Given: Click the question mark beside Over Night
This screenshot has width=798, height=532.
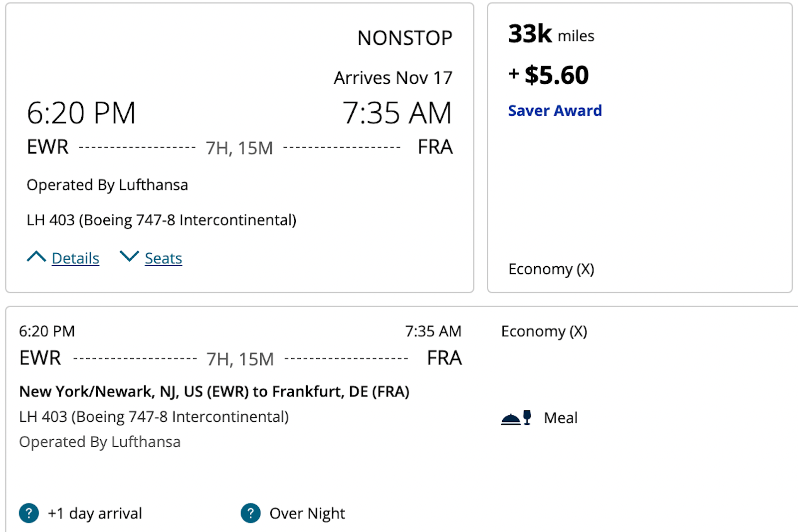Looking at the screenshot, I should pyautogui.click(x=250, y=513).
